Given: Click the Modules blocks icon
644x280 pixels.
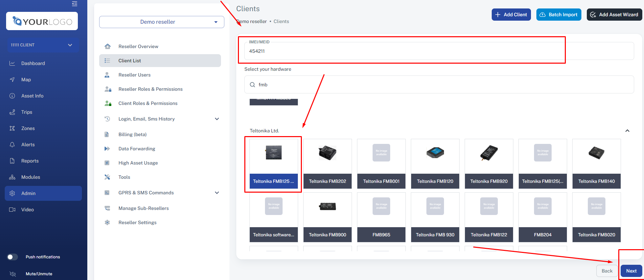Looking at the screenshot, I should [12, 177].
